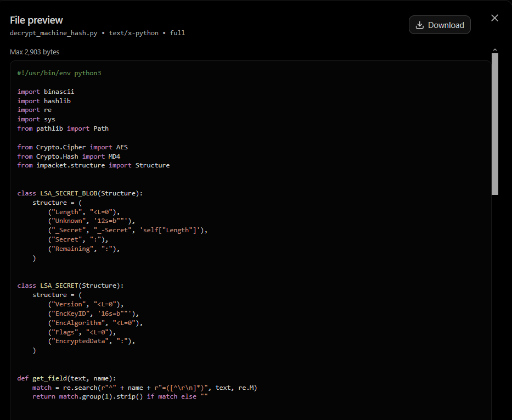Click the class LSA_SECRET(Structure) definition line
This screenshot has height=420, width=512.
71,286
